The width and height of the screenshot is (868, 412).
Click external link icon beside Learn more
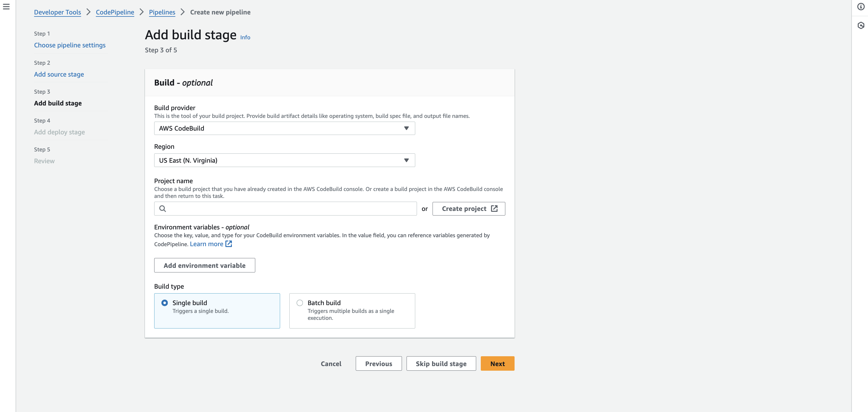[228, 244]
